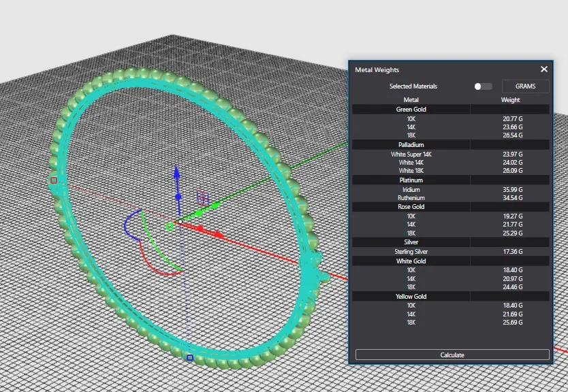The height and width of the screenshot is (392, 568).
Task: Select the red square point on ring's left
Action: 54,180
